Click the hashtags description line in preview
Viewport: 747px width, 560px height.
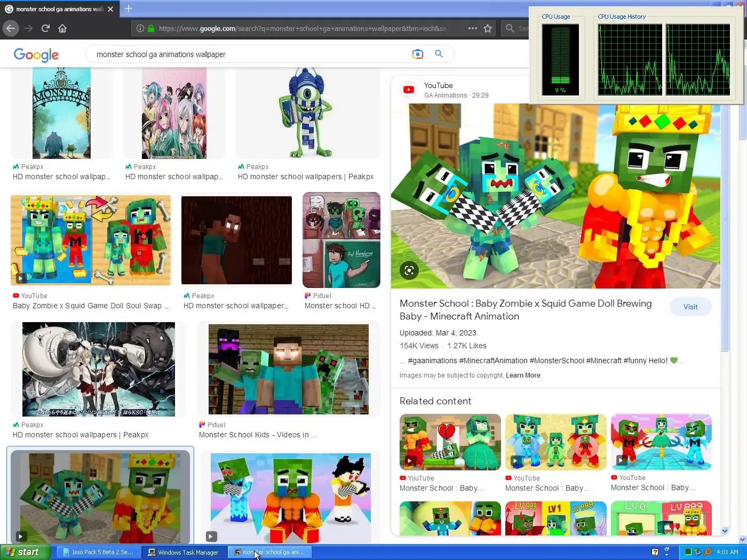542,361
